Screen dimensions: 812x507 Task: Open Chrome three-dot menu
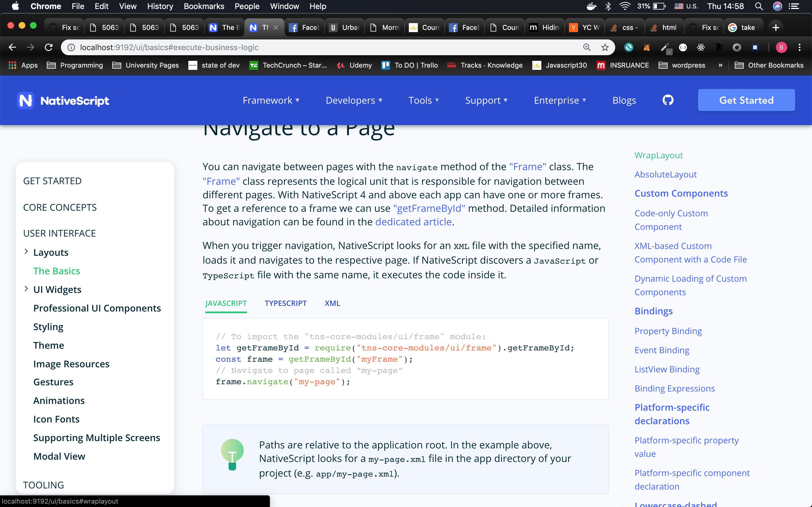(x=800, y=47)
